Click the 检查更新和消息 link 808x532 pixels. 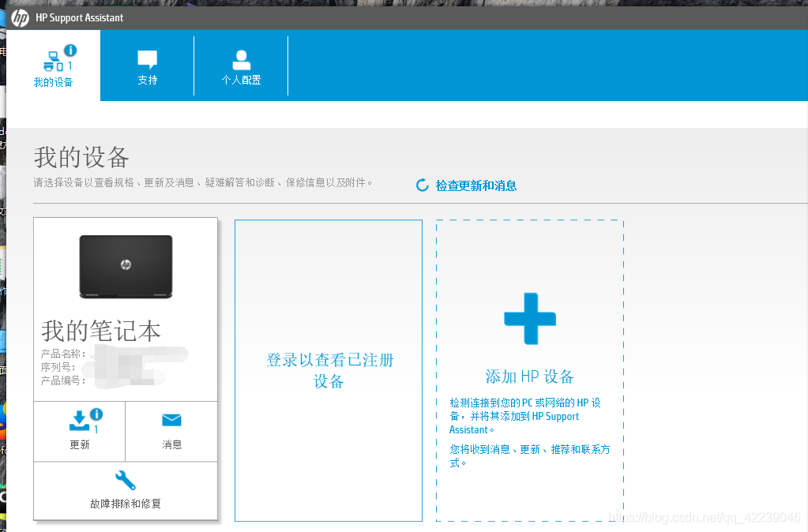click(476, 185)
